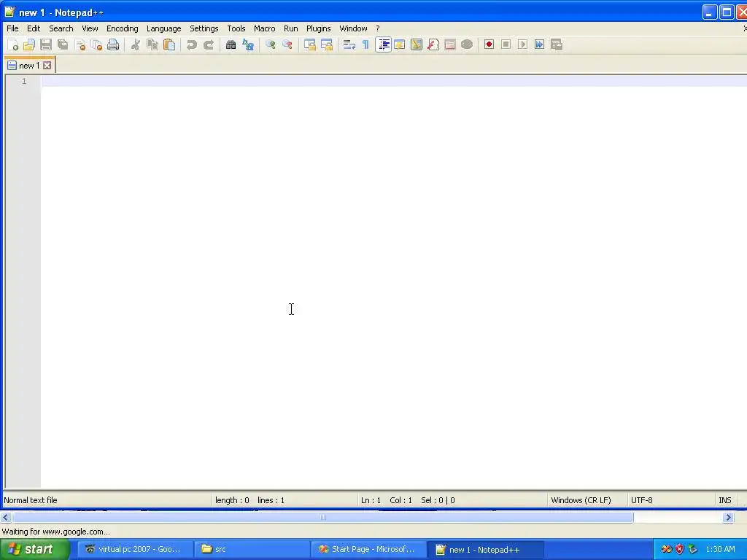The width and height of the screenshot is (747, 560).
Task: Click the user-defined language dialog icon
Action: tap(400, 44)
